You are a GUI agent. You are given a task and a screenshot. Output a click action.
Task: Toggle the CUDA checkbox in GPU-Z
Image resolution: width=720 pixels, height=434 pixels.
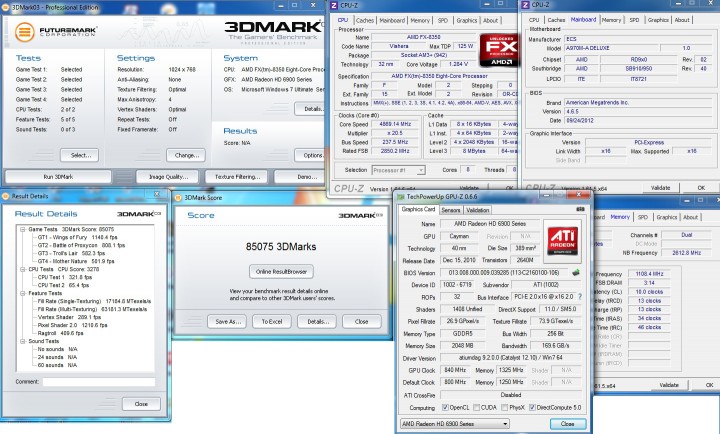click(476, 407)
